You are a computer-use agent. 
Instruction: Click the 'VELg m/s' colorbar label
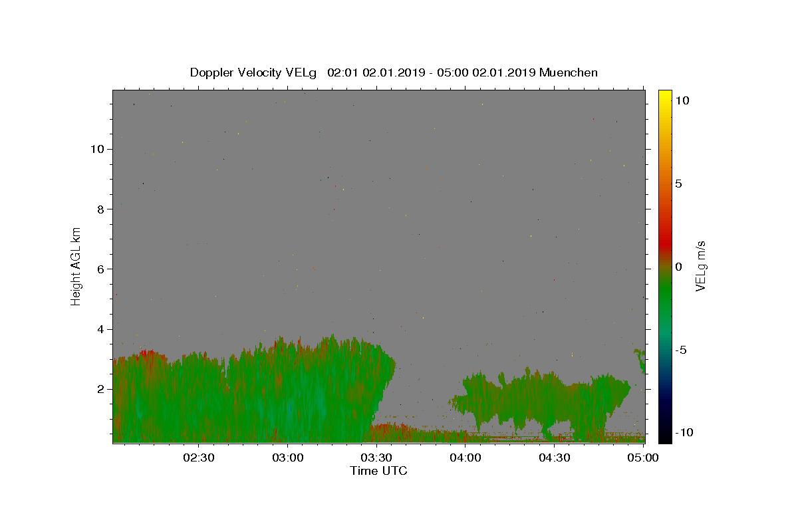coord(700,267)
